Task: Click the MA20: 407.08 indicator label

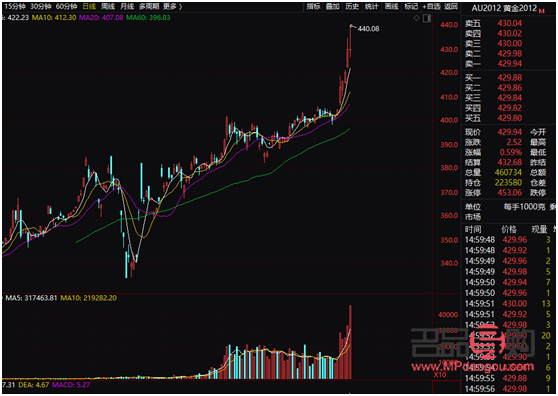Action: pos(101,17)
